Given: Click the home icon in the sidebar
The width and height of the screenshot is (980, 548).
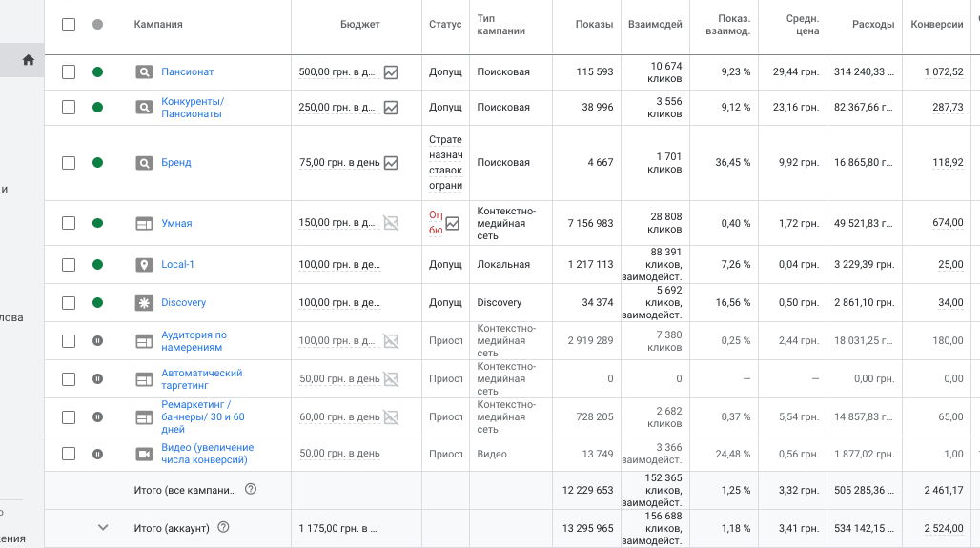Looking at the screenshot, I should 29,60.
